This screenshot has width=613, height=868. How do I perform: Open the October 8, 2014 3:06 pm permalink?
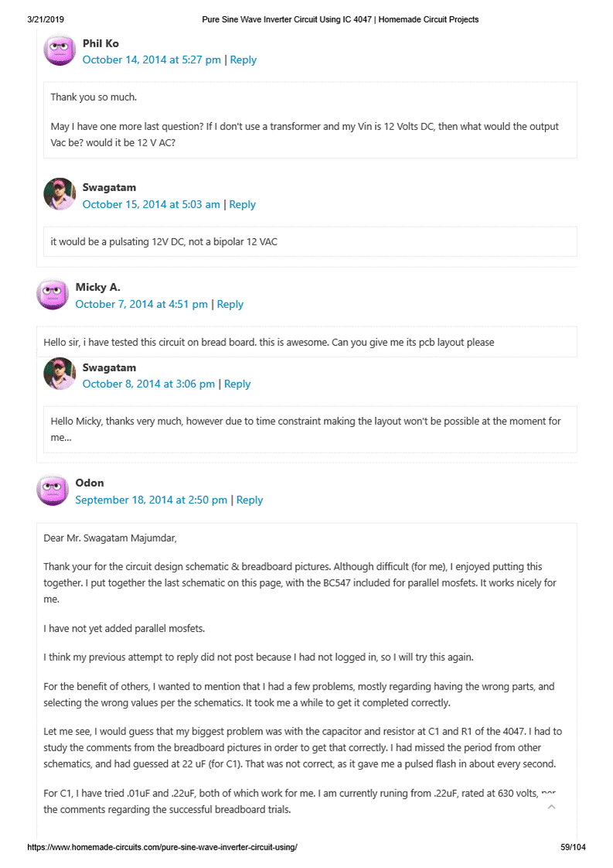pos(148,384)
